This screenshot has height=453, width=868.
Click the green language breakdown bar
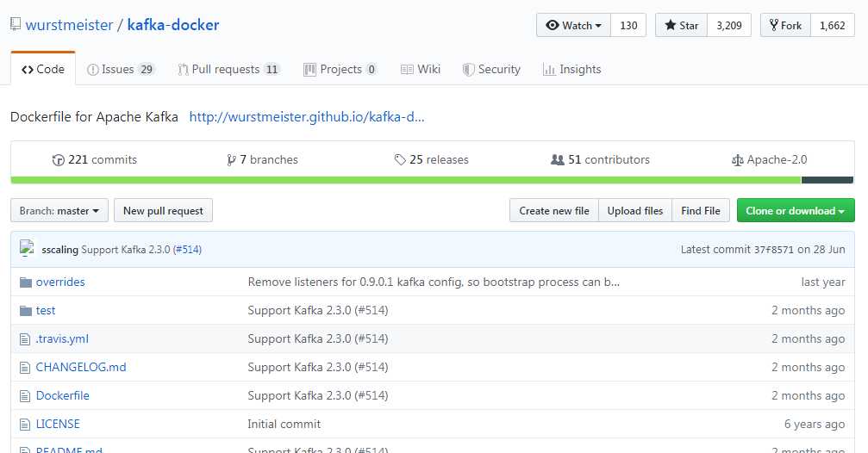click(406, 180)
